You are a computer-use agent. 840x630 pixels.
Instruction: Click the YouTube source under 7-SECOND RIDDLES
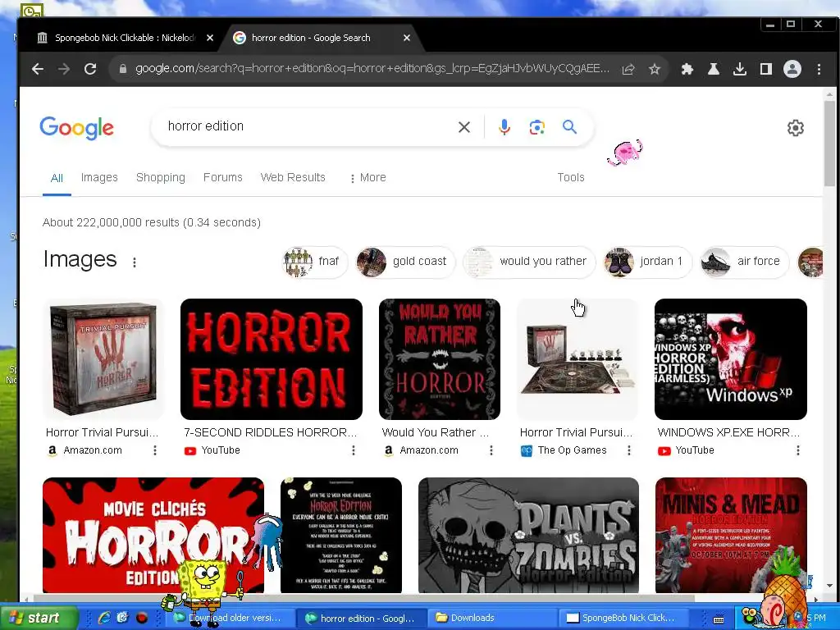[212, 450]
